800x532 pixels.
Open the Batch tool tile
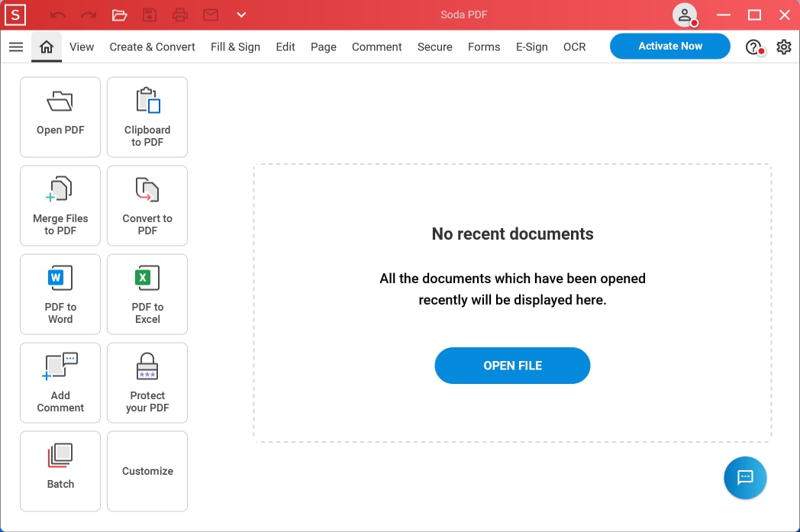click(60, 471)
